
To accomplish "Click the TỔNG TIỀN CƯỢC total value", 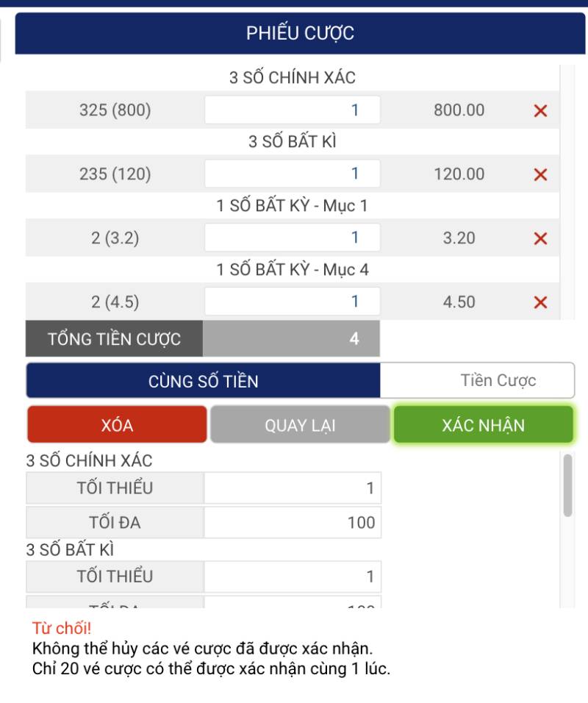I will coord(291,339).
